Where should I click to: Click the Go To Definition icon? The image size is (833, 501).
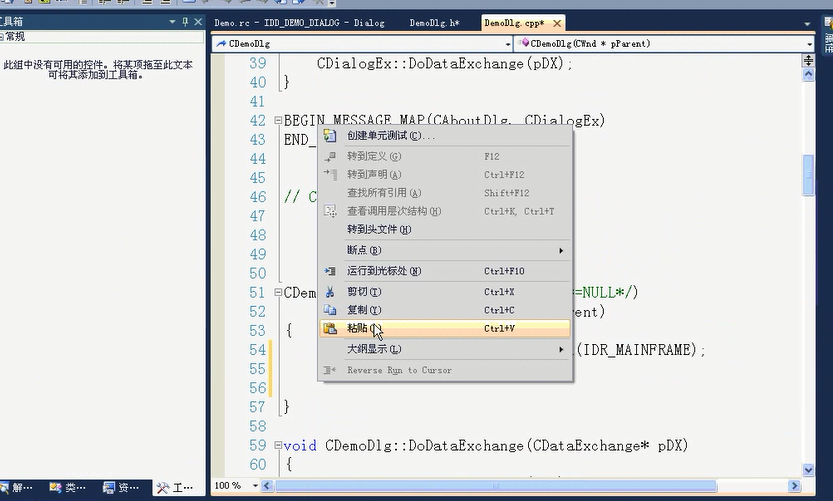click(x=330, y=156)
